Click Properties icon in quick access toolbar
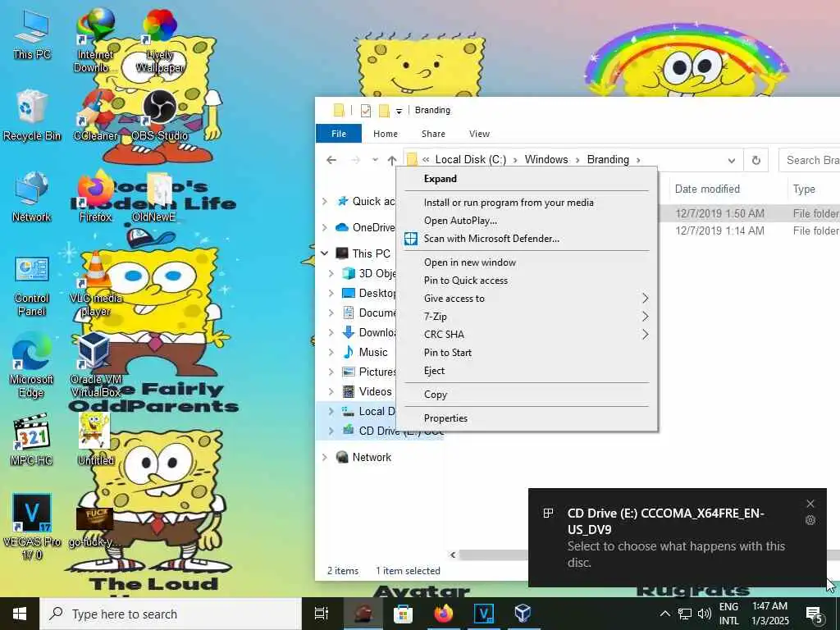 point(366,111)
